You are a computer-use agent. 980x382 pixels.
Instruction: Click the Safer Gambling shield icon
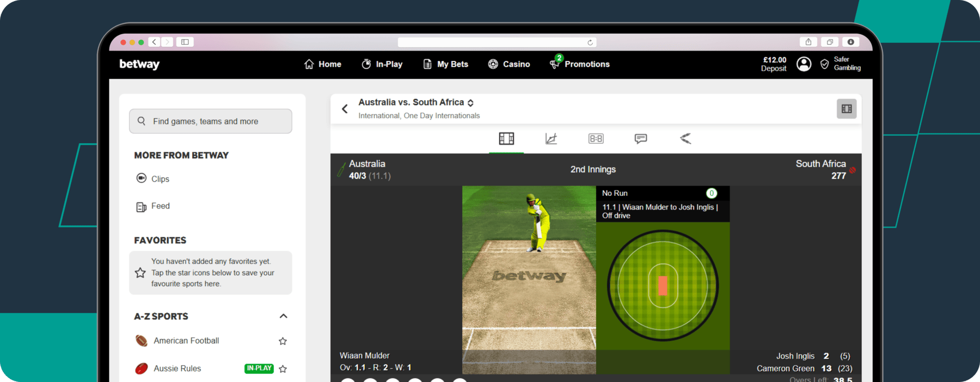tap(825, 64)
